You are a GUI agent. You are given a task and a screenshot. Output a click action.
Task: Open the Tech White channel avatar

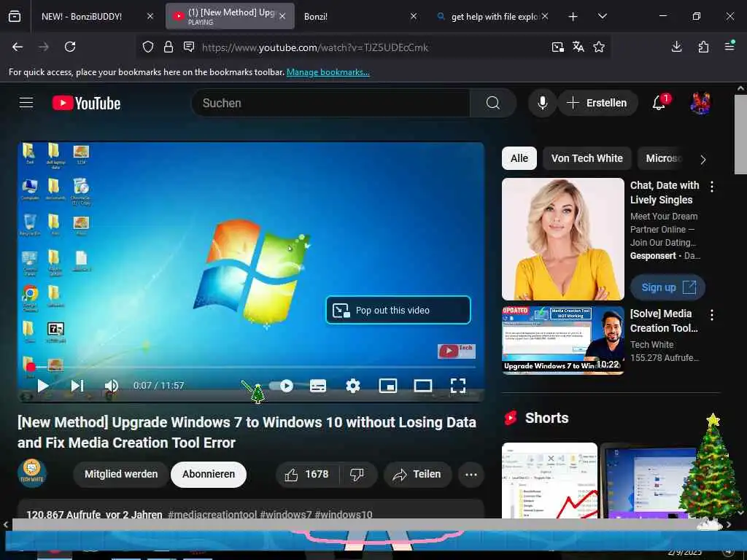32,472
